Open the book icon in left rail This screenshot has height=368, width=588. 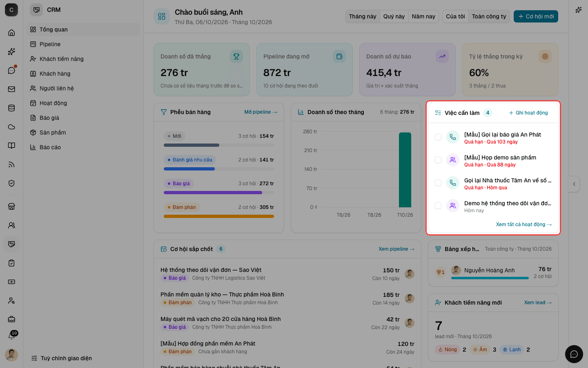(11, 146)
